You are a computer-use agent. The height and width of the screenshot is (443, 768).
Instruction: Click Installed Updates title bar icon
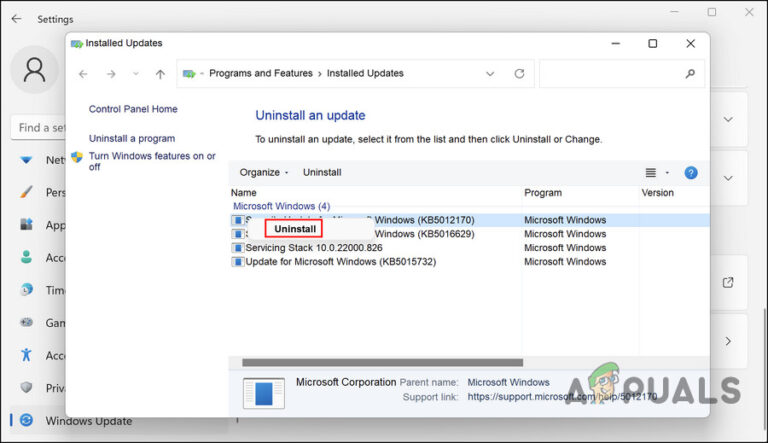(77, 44)
